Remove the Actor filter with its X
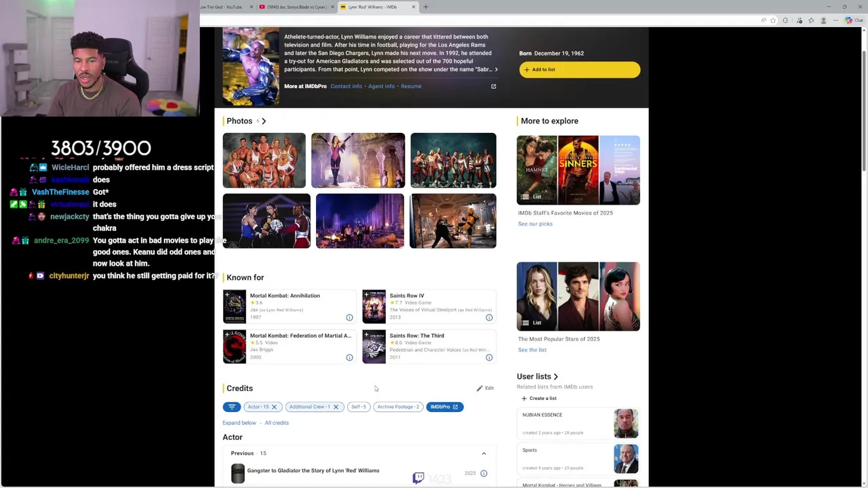This screenshot has height=488, width=868. coord(274,407)
